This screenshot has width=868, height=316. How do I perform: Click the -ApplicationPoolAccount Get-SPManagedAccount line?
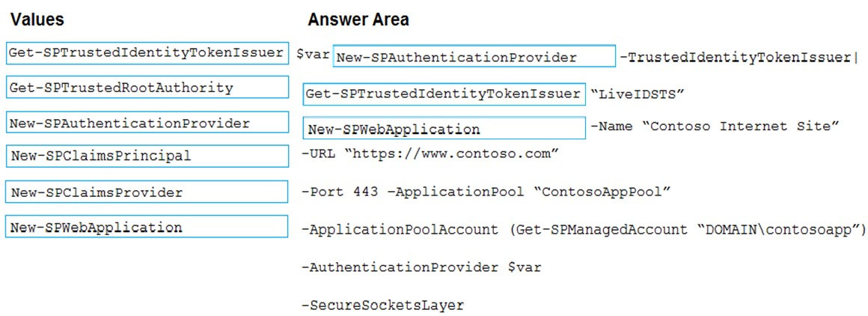pyautogui.click(x=584, y=230)
